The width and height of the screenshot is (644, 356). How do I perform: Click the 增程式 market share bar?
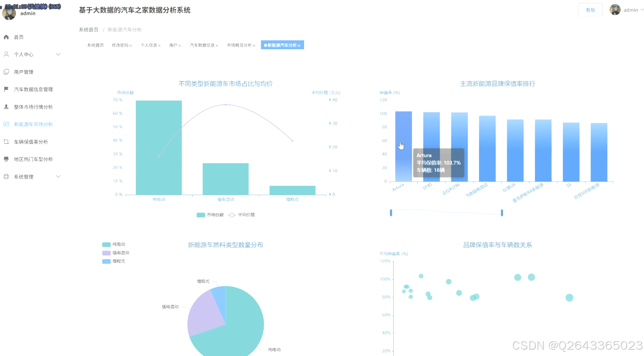coord(292,190)
